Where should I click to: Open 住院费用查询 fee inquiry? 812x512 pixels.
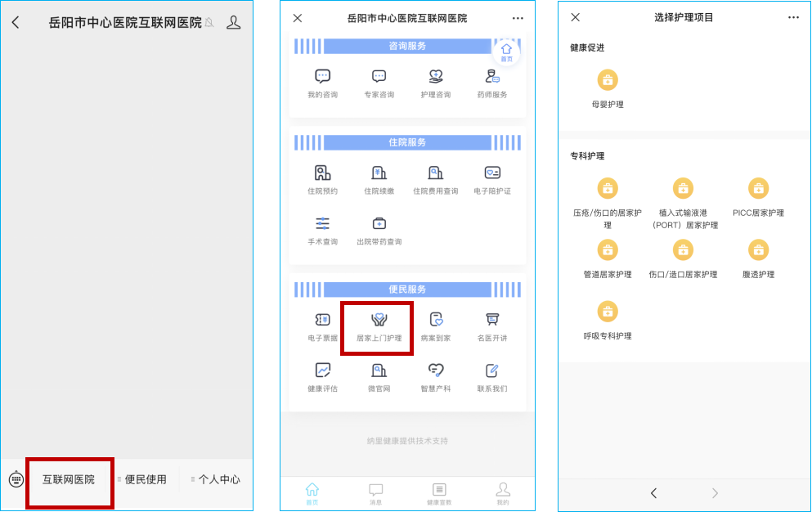(x=436, y=180)
